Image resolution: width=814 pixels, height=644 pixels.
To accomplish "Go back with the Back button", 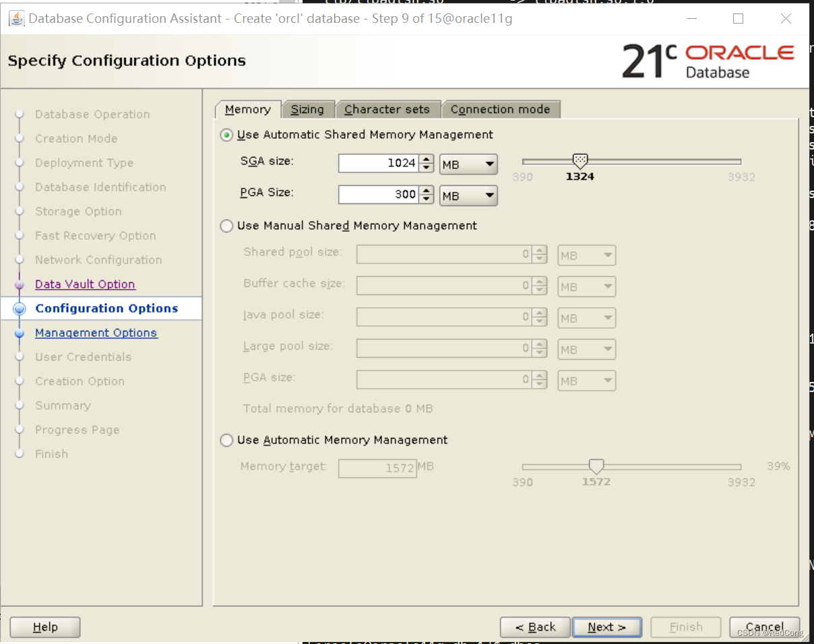I will tap(535, 627).
